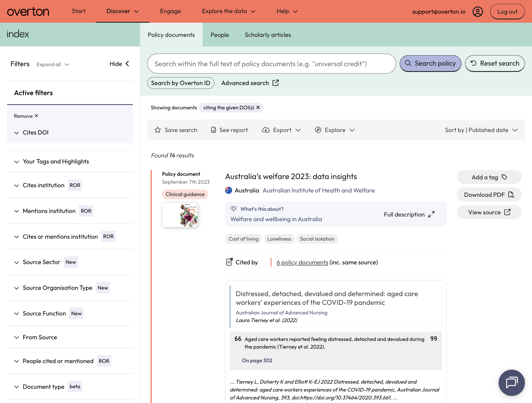Open the 6 policy documents link
The height and width of the screenshot is (403, 532).
(302, 262)
